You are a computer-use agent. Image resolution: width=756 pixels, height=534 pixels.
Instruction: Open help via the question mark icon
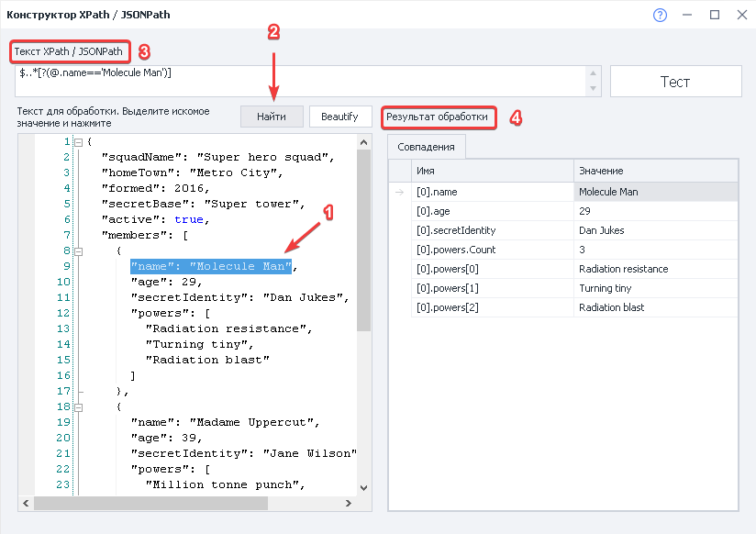click(x=660, y=15)
